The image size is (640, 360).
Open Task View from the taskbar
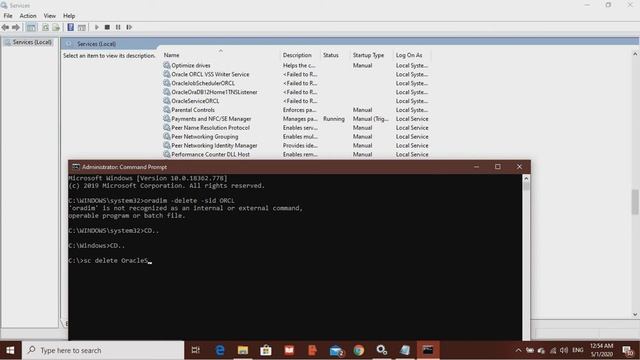[x=196, y=350]
